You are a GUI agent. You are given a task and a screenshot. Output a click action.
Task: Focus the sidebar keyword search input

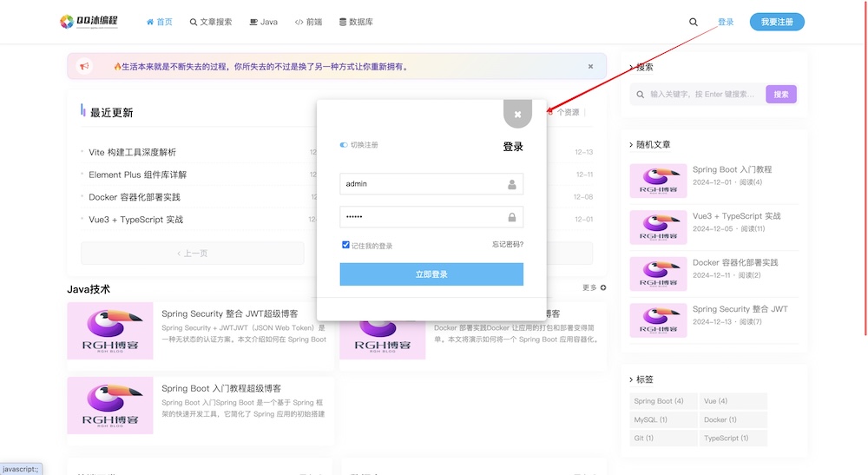[x=702, y=95]
